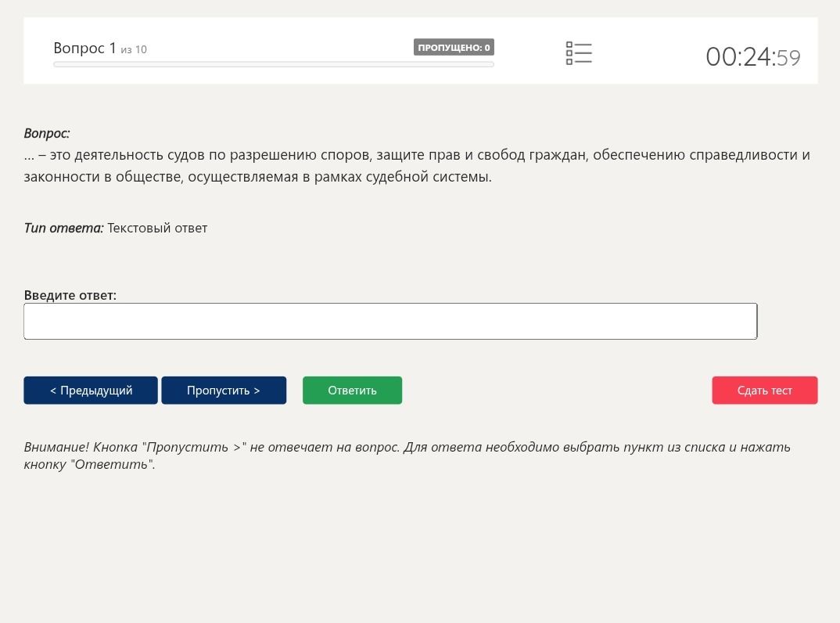Click the test progress bar
Image resolution: width=840 pixels, height=623 pixels.
coord(274,64)
